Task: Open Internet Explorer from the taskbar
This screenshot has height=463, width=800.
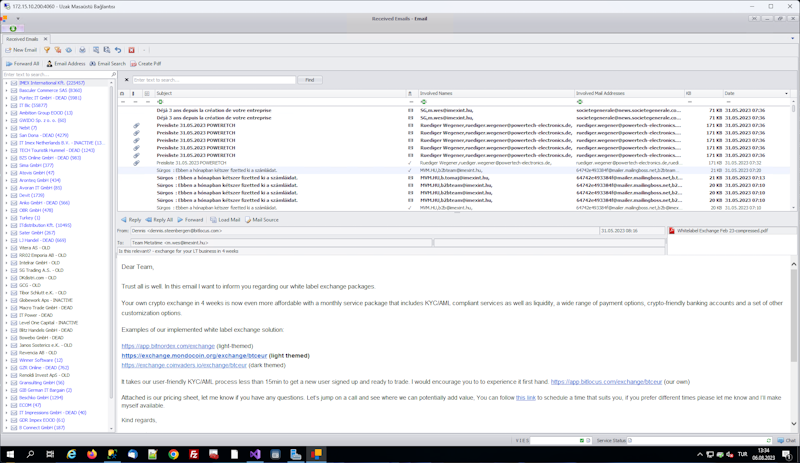Action: 71,454
